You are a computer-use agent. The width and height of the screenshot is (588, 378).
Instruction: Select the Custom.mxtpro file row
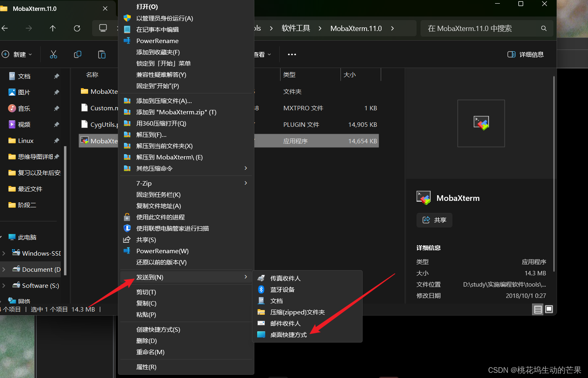coord(229,108)
